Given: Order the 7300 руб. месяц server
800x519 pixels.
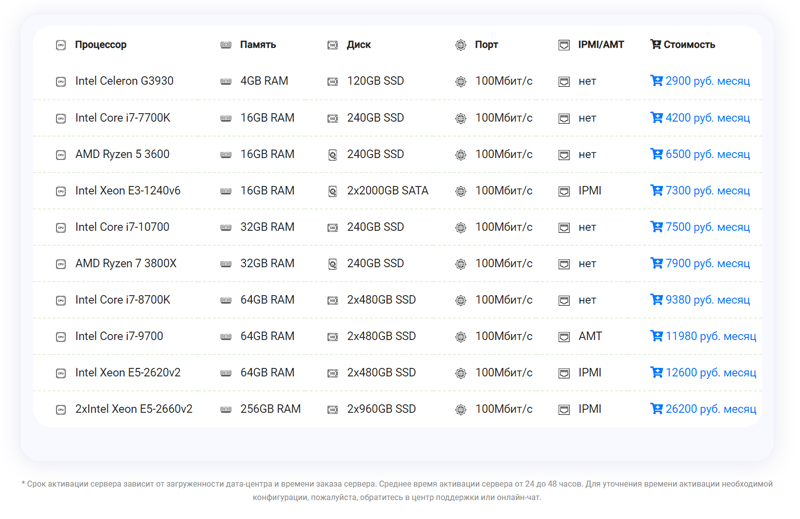Looking at the screenshot, I should click(700, 191).
